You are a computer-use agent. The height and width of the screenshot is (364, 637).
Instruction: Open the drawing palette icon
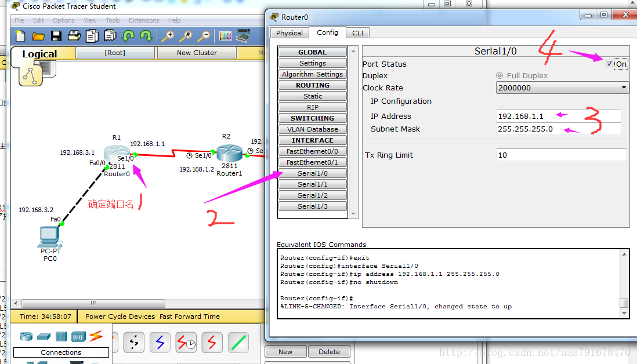pos(225,36)
